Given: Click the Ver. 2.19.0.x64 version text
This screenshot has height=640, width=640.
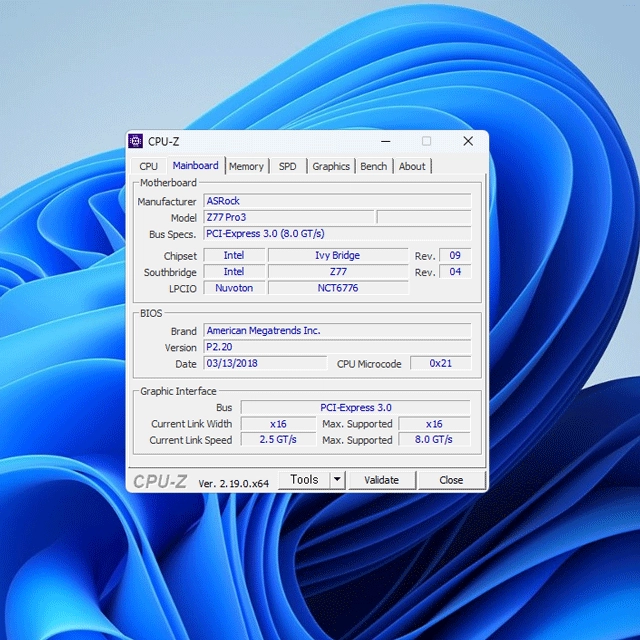Looking at the screenshot, I should point(233,484).
